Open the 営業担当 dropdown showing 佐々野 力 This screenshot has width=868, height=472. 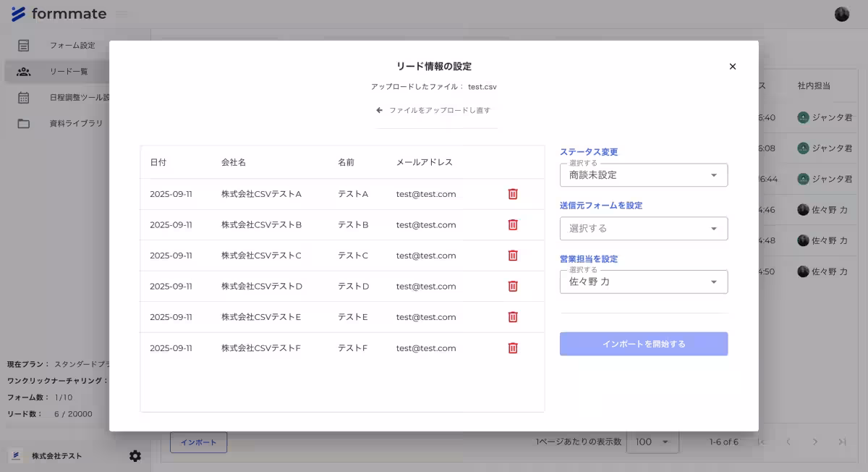(x=643, y=282)
